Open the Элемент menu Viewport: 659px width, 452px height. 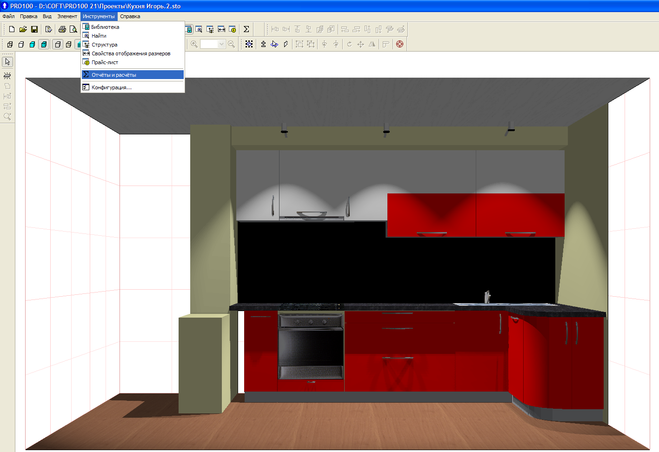(67, 16)
